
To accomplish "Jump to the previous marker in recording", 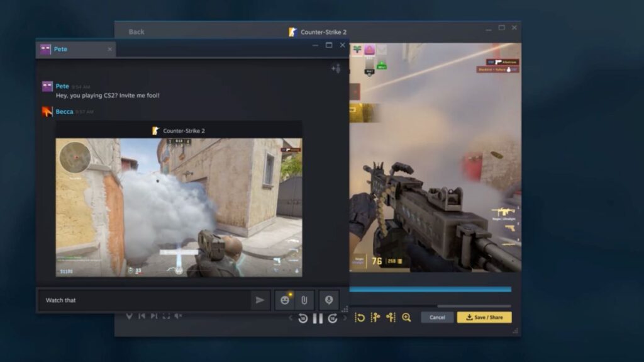I will (x=142, y=316).
